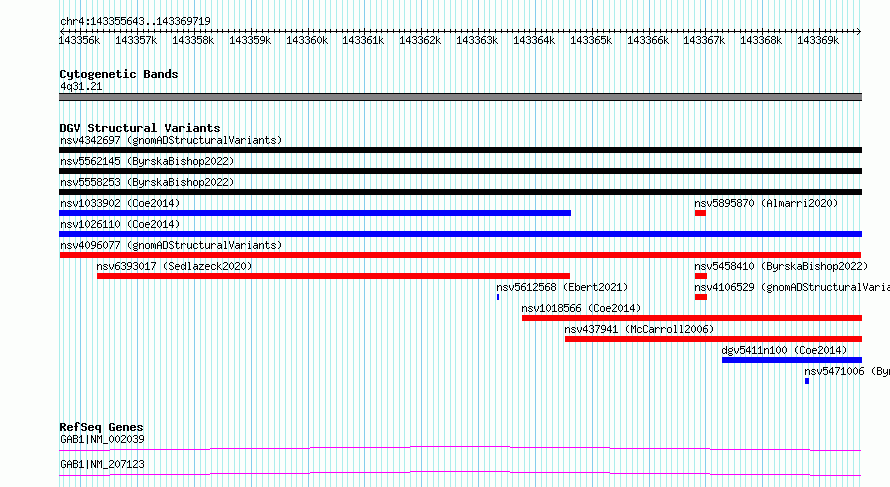The height and width of the screenshot is (487, 890).
Task: Open the nsv5612568 Ebert2021 label
Action: pyautogui.click(x=562, y=287)
